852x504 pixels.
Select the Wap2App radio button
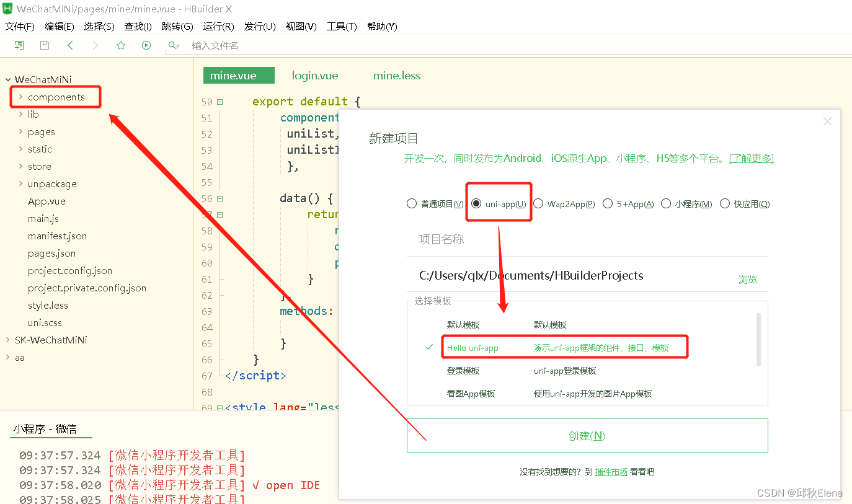(538, 203)
